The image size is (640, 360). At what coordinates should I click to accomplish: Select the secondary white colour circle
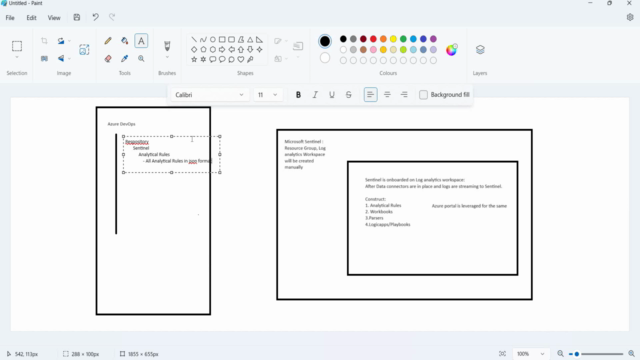[325, 58]
